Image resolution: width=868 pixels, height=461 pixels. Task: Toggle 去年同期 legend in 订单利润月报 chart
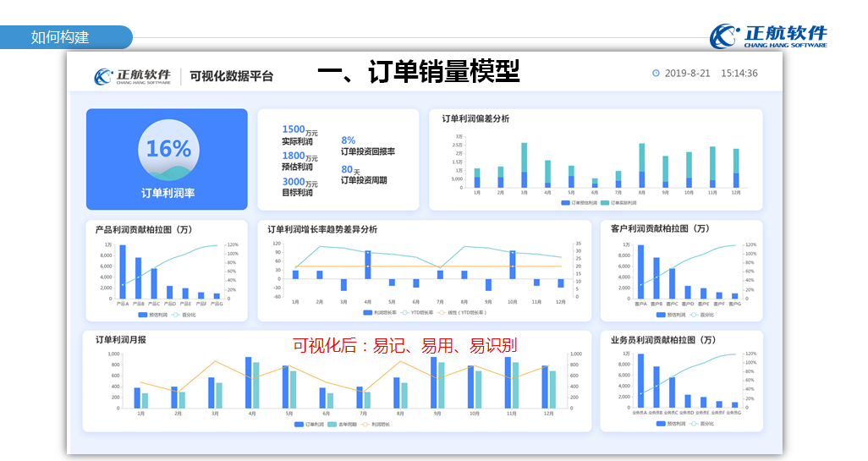point(337,424)
